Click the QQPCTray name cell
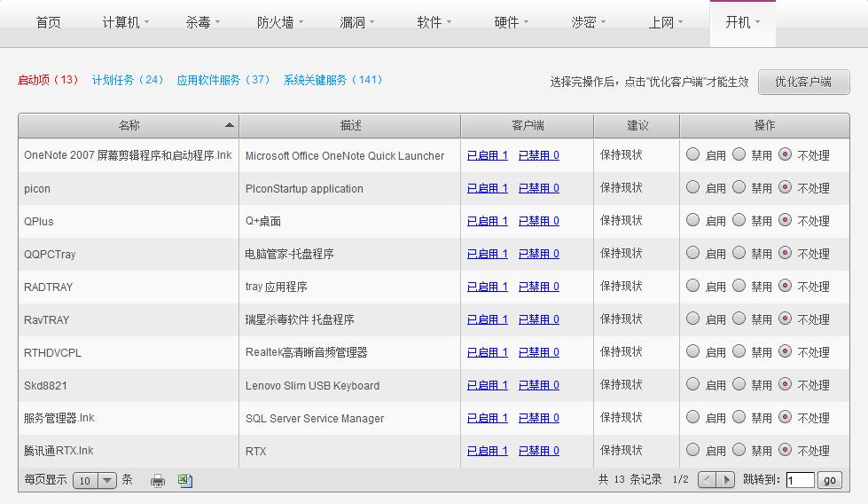This screenshot has width=868, height=504. click(129, 254)
